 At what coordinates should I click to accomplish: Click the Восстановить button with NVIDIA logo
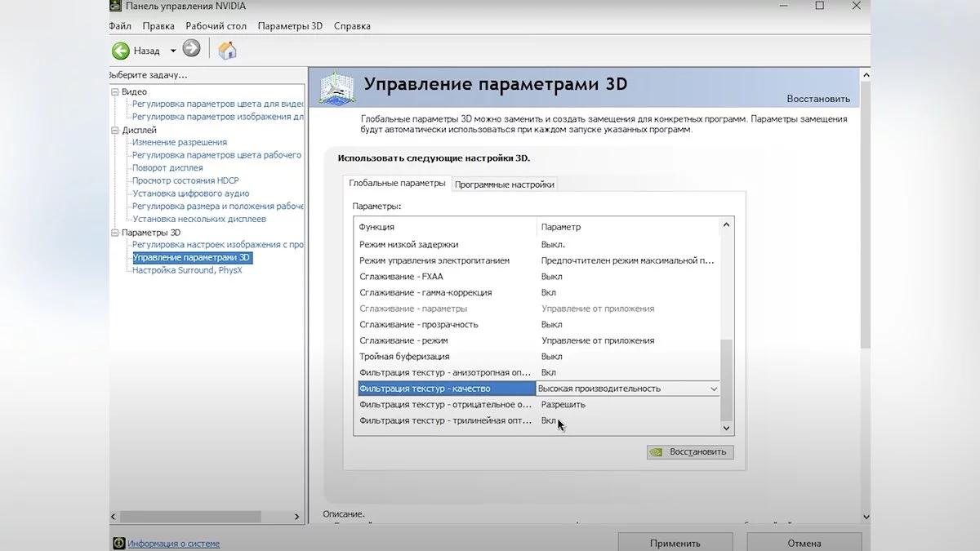(690, 451)
